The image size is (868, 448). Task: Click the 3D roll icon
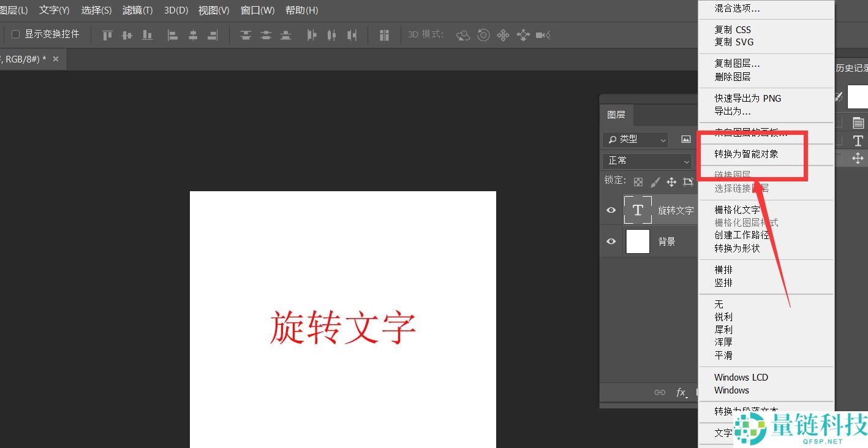coord(483,35)
